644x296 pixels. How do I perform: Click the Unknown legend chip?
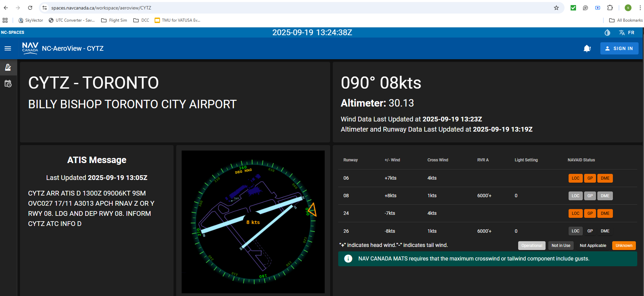[x=624, y=246]
